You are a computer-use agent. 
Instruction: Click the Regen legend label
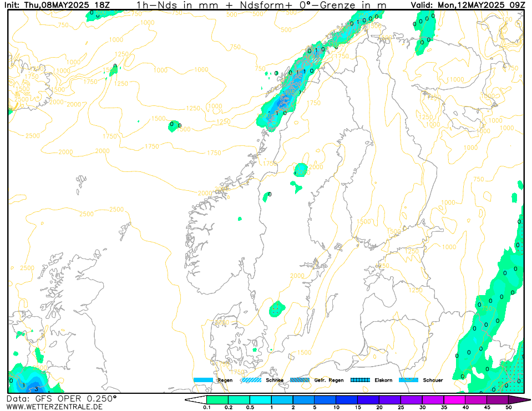coord(225,380)
